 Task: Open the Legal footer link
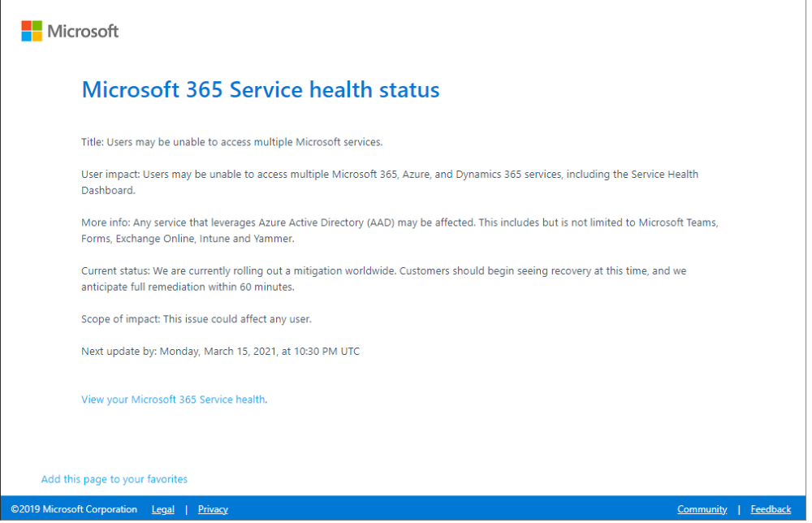click(x=163, y=509)
